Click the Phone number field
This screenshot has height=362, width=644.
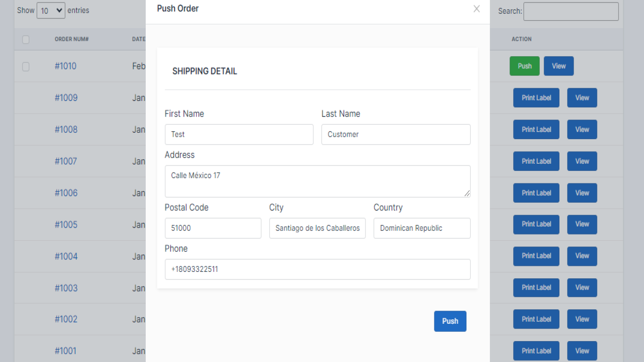[x=317, y=269]
